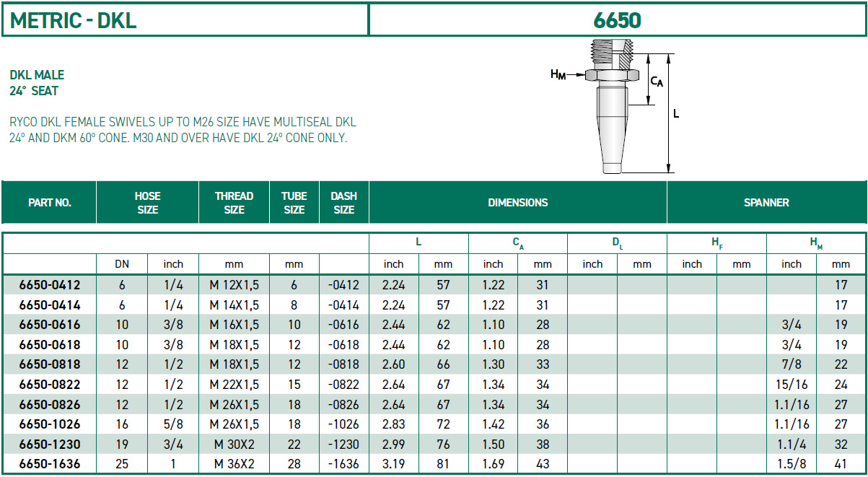Choose part number 6650-0618
Viewport: 868px width, 477px height.
[x=49, y=345]
